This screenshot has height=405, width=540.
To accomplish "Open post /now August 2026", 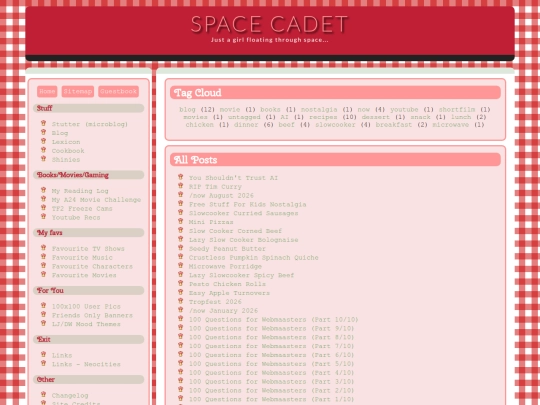I will 221,196.
